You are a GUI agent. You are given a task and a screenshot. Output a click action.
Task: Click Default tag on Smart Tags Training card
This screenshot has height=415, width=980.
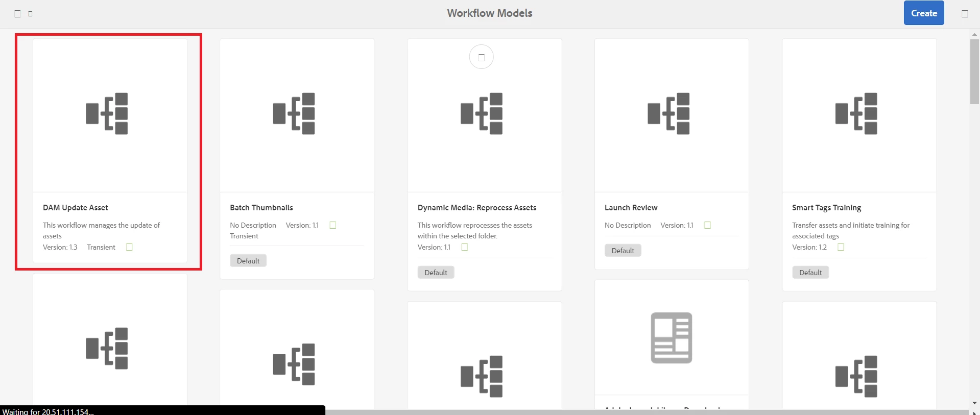[x=810, y=273]
